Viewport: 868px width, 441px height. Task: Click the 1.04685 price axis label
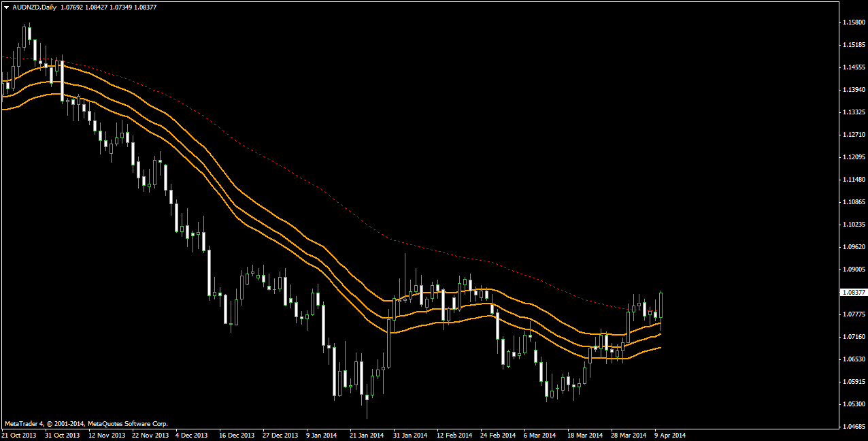tap(853, 427)
